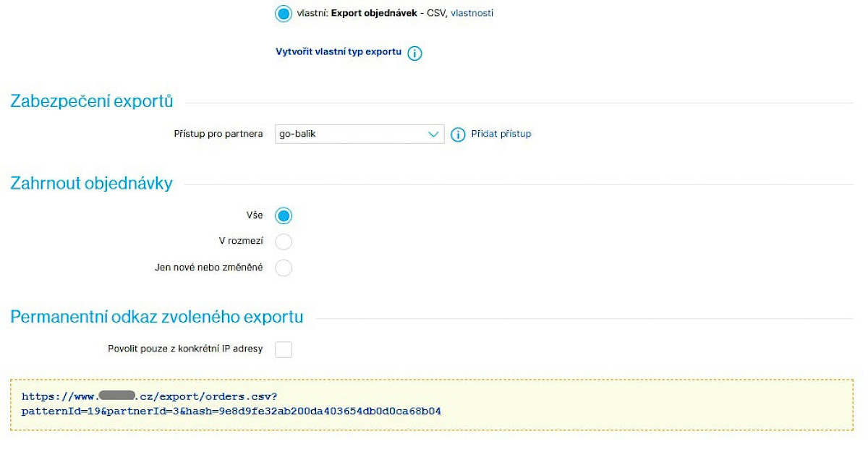Select the vlastní Export objednávek radio button
This screenshot has width=868, height=452.
pyautogui.click(x=284, y=13)
